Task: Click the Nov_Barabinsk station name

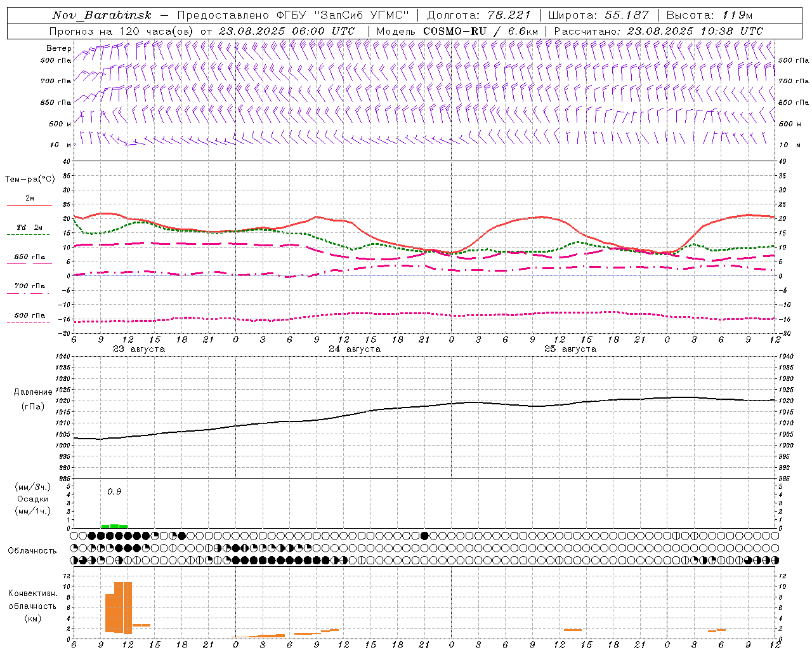Action: 101,15
